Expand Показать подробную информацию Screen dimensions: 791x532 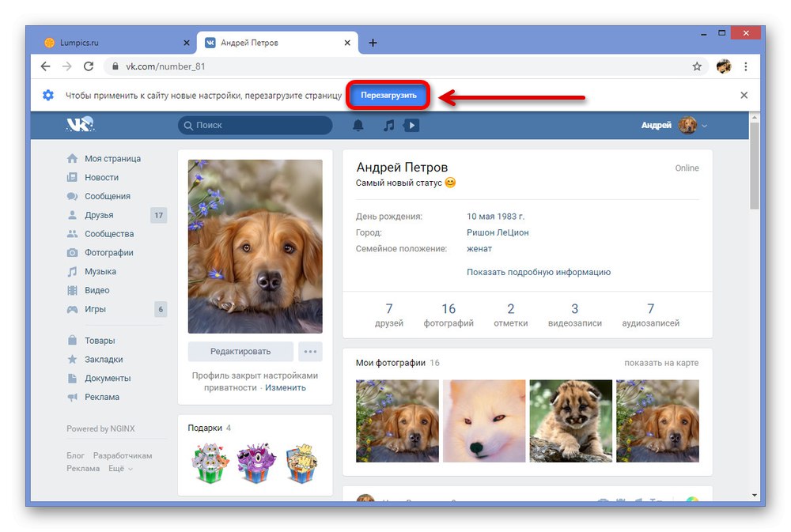pos(538,272)
